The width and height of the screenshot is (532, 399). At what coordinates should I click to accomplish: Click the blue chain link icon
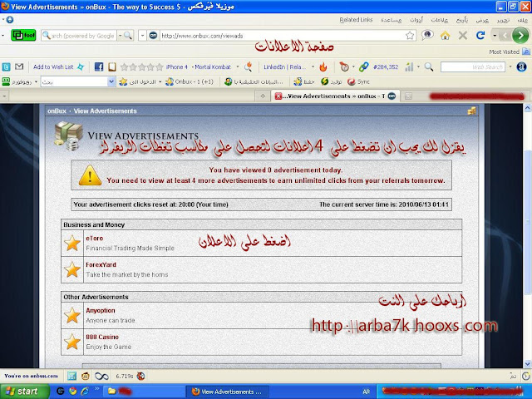[364, 66]
